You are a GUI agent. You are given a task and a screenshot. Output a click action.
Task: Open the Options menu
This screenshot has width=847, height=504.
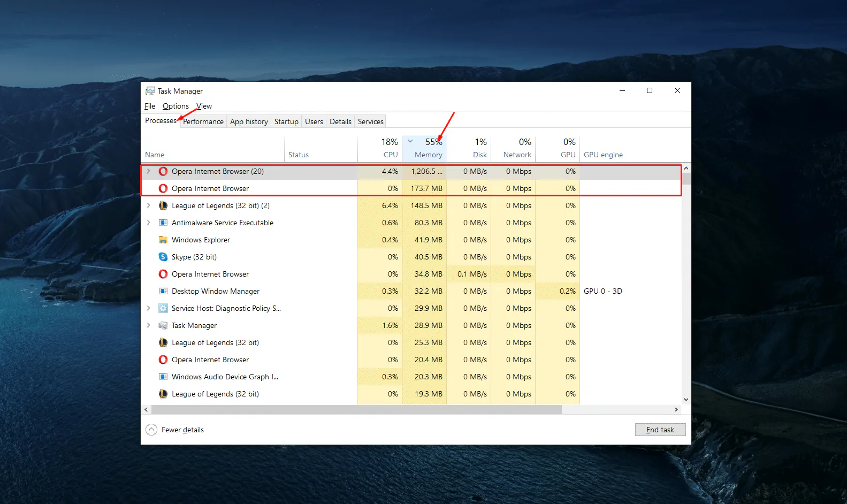coord(175,106)
